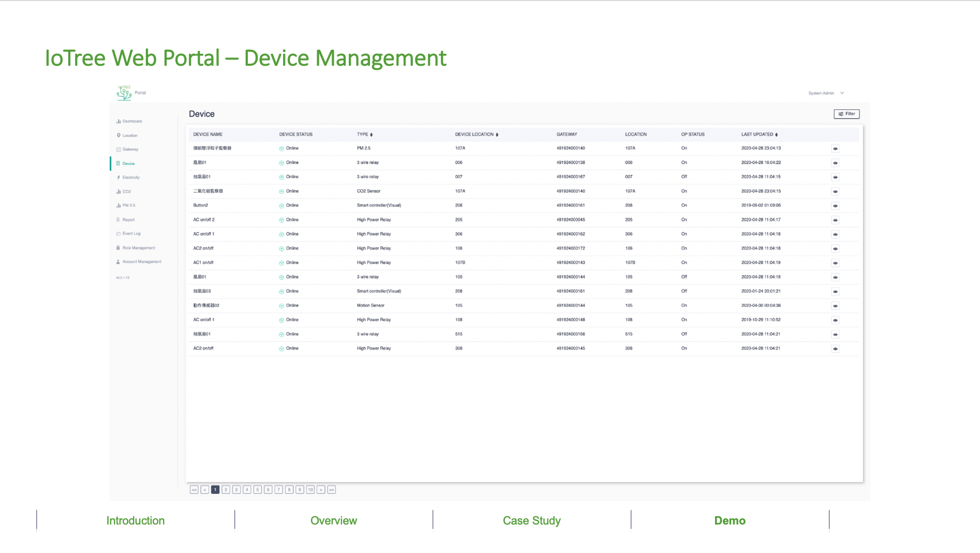Click the Overview slide section

click(334, 521)
